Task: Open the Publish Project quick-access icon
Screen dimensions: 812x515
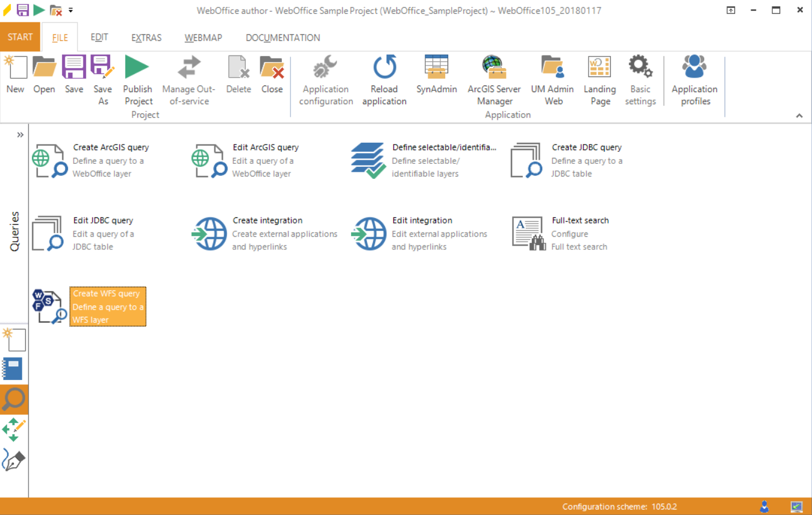Action: 38,10
